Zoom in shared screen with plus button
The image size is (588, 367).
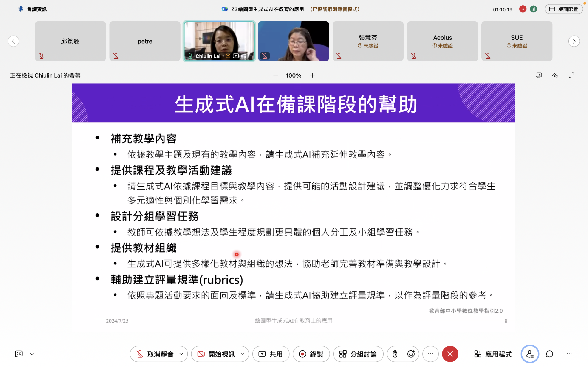312,75
